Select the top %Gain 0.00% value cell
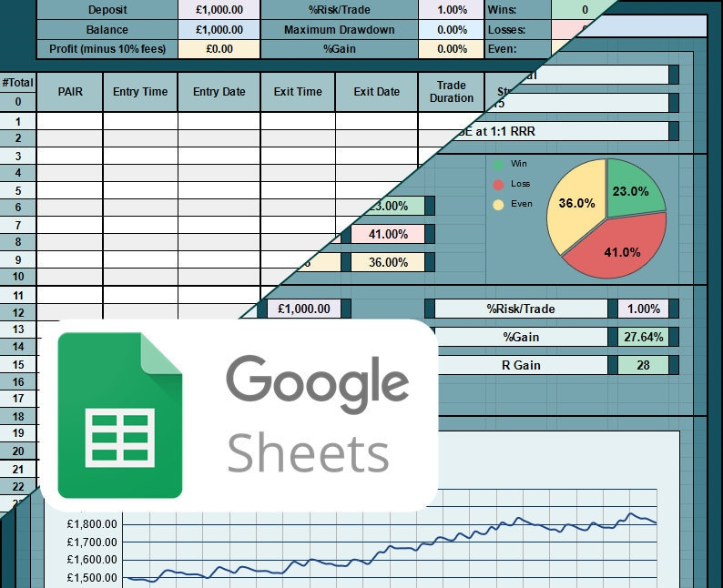Image resolution: width=723 pixels, height=588 pixels. tap(452, 49)
